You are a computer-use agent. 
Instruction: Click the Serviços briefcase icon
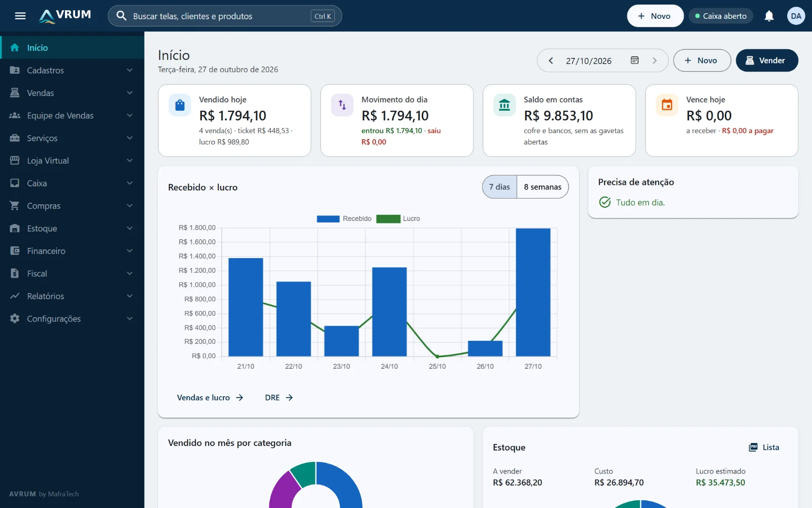pyautogui.click(x=15, y=138)
